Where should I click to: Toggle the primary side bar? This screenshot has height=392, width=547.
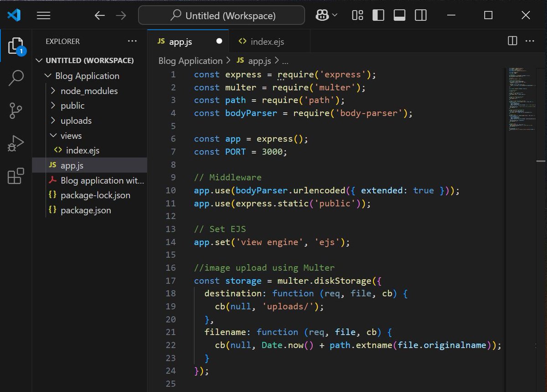(378, 15)
